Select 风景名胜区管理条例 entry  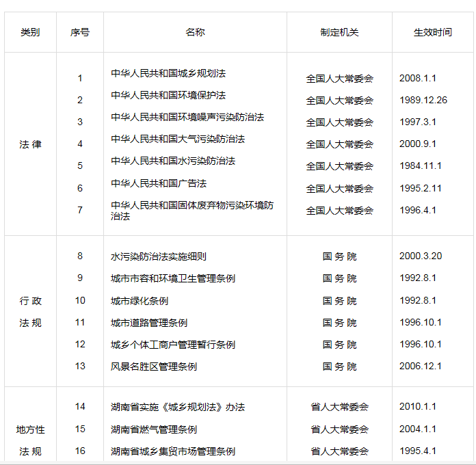pyautogui.click(x=154, y=367)
